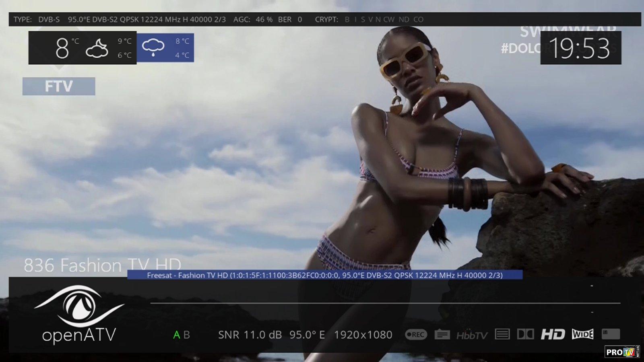Click the HbbTV indicator icon
The image size is (644, 362).
[x=472, y=335]
